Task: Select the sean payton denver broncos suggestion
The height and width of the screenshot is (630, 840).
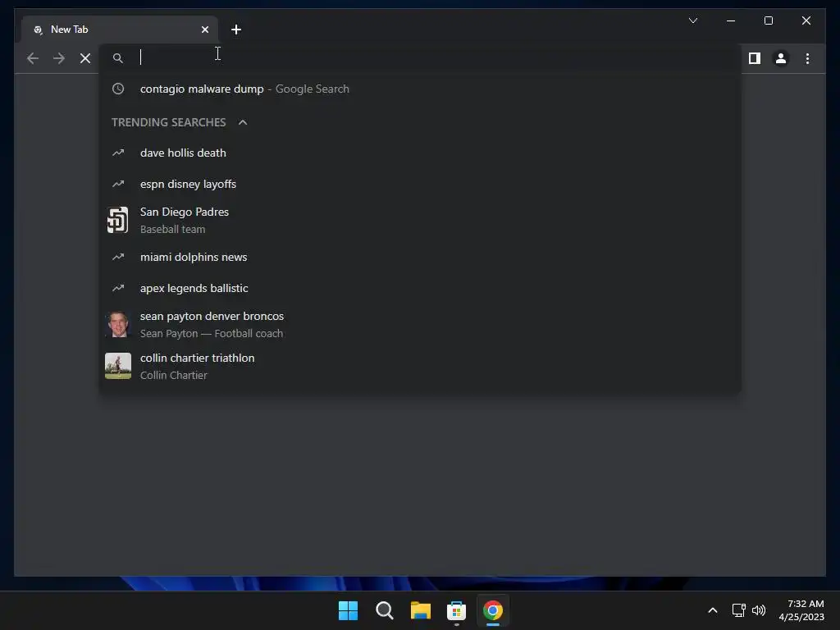Action: [421, 325]
